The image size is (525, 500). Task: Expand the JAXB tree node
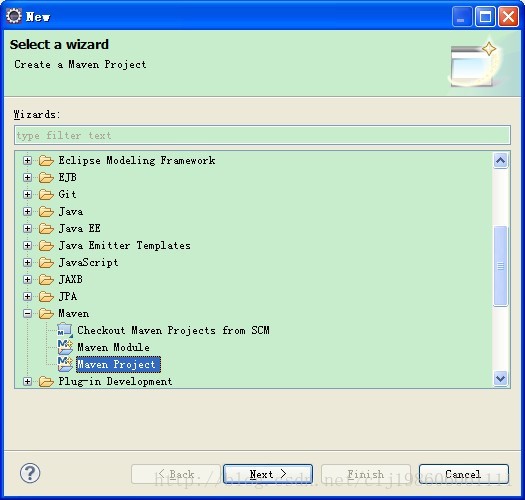click(x=27, y=280)
